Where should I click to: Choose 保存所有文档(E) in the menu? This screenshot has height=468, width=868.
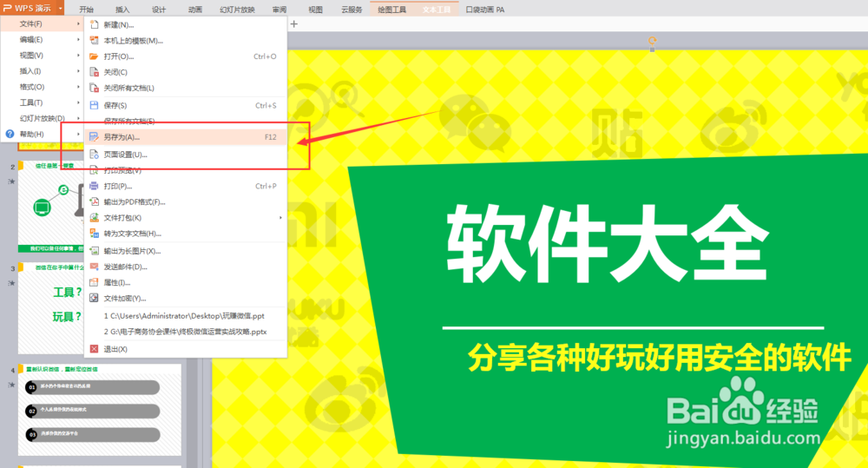186,121
